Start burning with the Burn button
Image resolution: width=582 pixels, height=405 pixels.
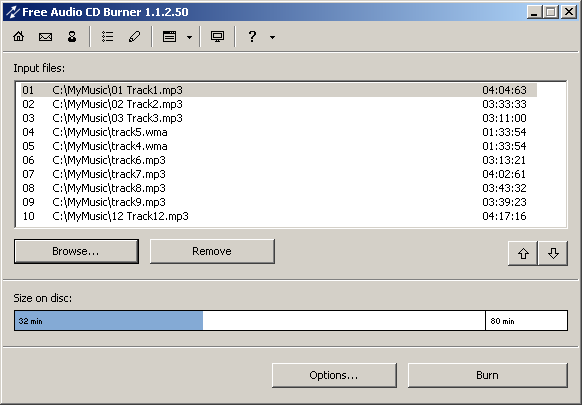tap(488, 375)
